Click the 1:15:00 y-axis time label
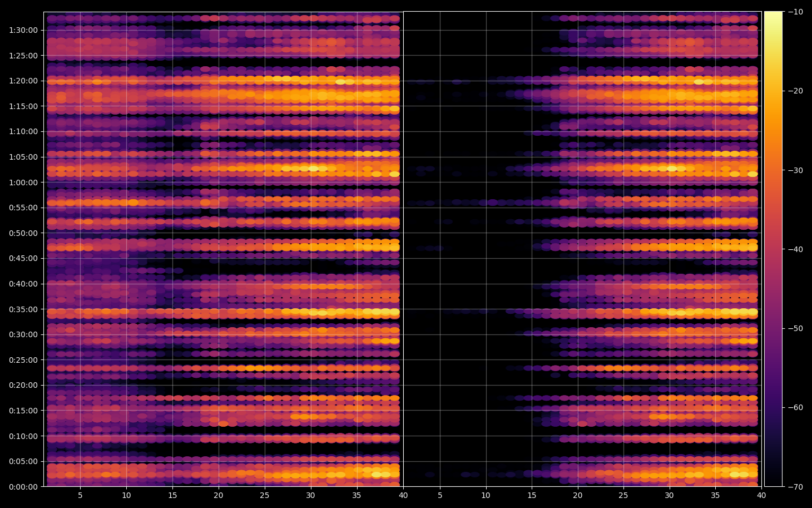This screenshot has width=812, height=508. (x=23, y=106)
